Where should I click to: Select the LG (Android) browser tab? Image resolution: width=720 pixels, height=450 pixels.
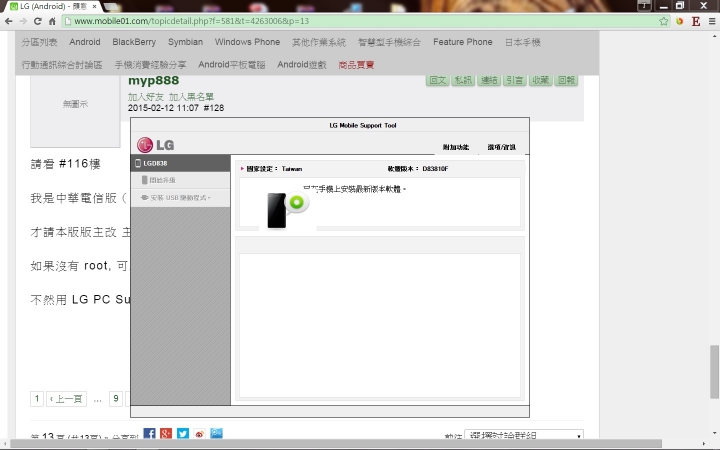51,6
